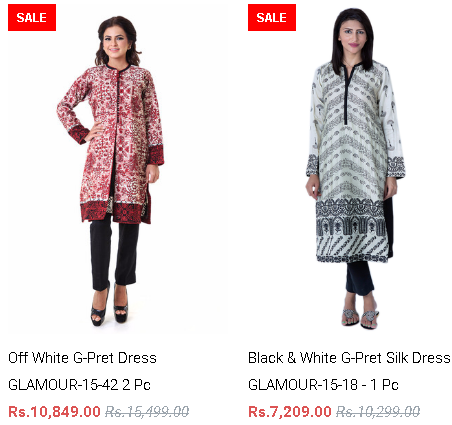Screen dimensions: 452x425
Task: Click the red SALE badge on the Off White dress
Action: coord(32,18)
